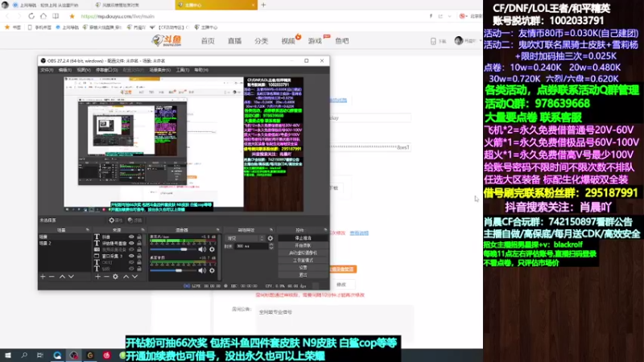Move scene up in OBS scenes panel
Image resolution: width=644 pixels, height=362 pixels.
62,277
